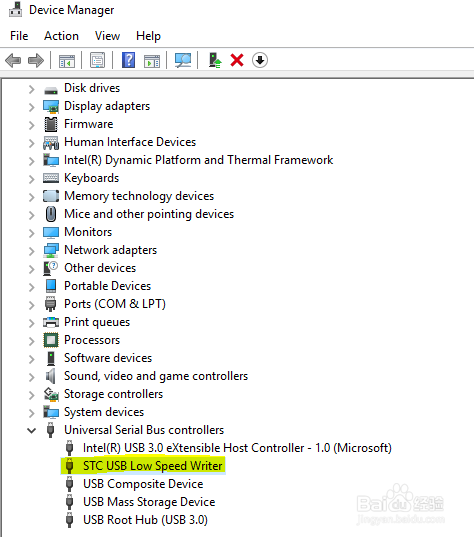
Task: Click the STC USB Low Speed Writer plug icon
Action: tap(70, 466)
